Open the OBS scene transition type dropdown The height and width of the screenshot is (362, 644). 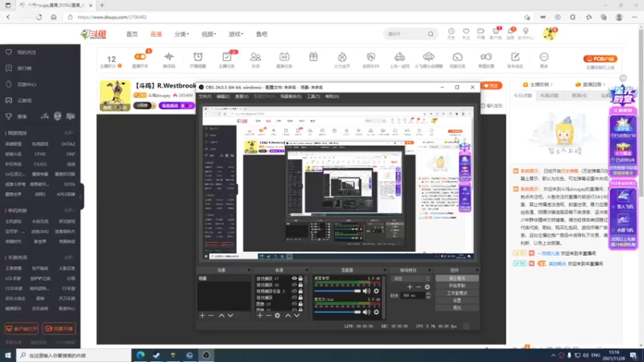(411, 278)
